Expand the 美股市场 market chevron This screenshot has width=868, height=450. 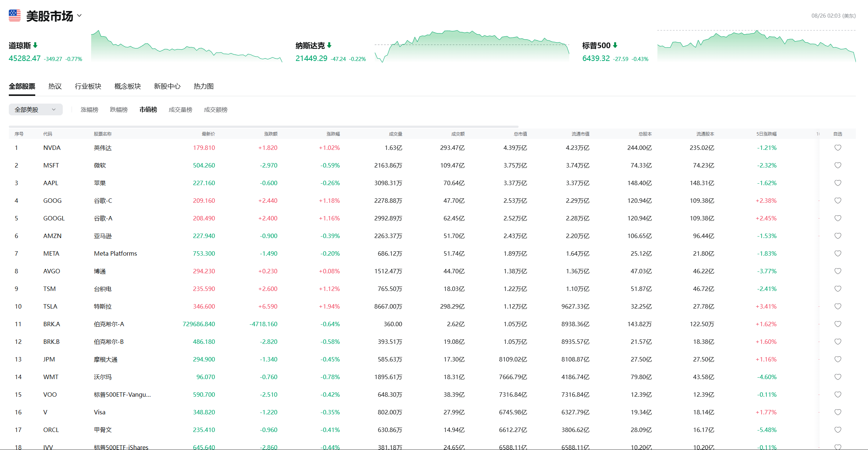pos(79,16)
